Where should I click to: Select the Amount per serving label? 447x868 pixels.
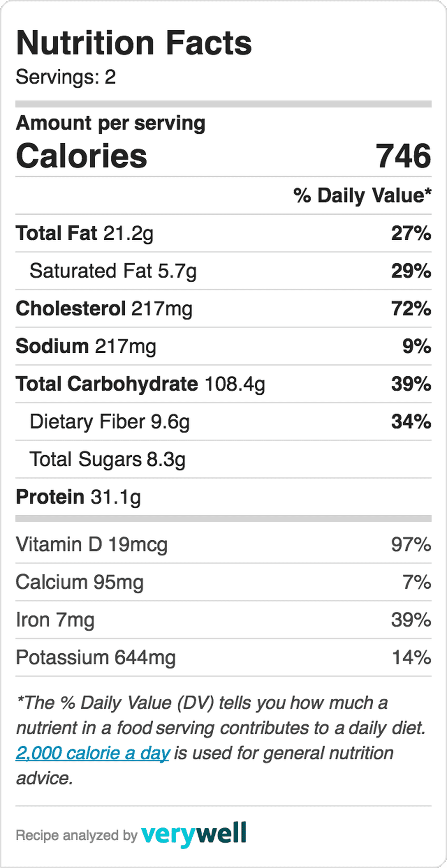point(110,123)
